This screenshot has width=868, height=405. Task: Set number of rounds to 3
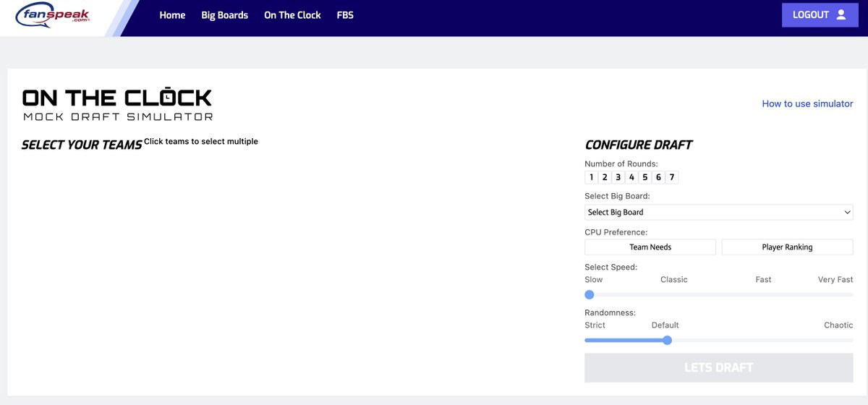618,177
